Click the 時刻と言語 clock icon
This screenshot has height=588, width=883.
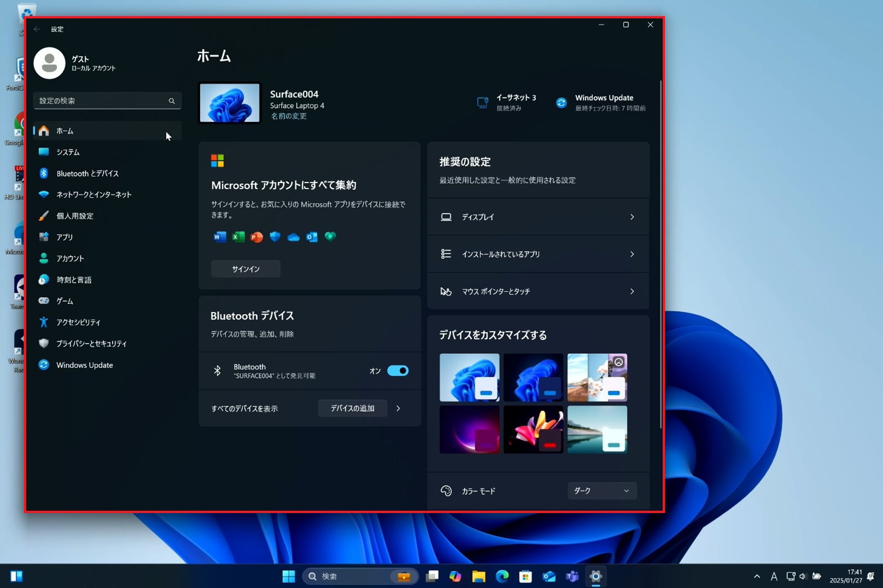[x=44, y=280]
